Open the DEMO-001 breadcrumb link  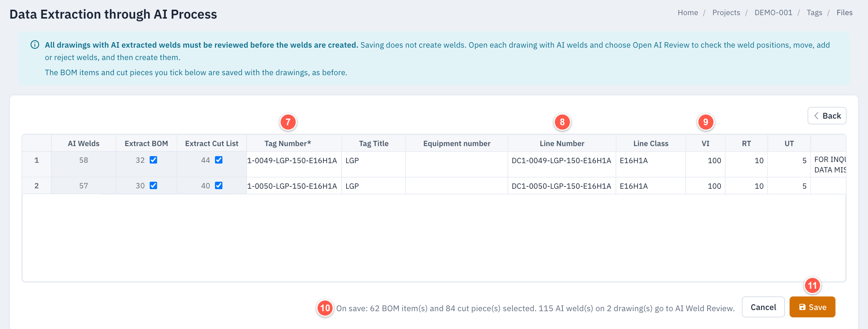(x=773, y=12)
